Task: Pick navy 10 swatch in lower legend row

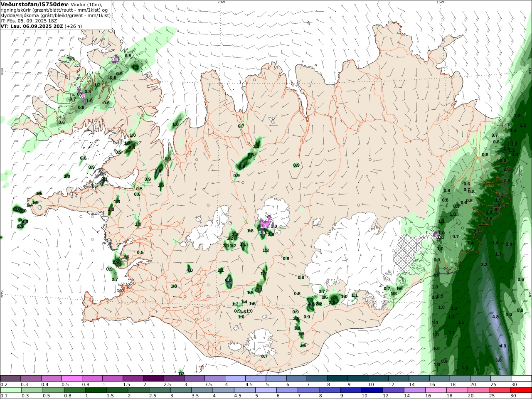Action: [372, 390]
